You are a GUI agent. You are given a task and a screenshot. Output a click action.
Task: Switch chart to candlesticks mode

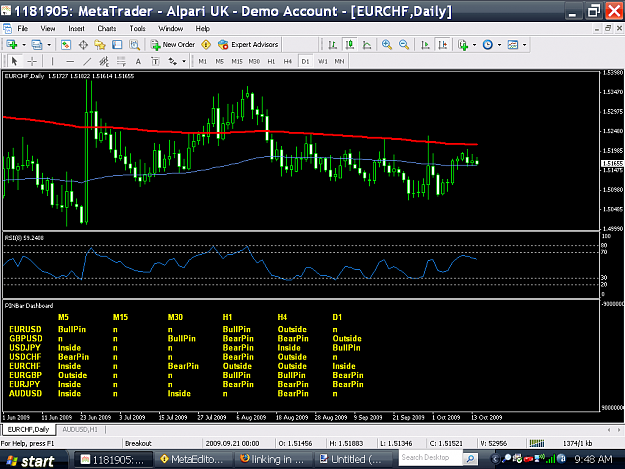(x=350, y=45)
